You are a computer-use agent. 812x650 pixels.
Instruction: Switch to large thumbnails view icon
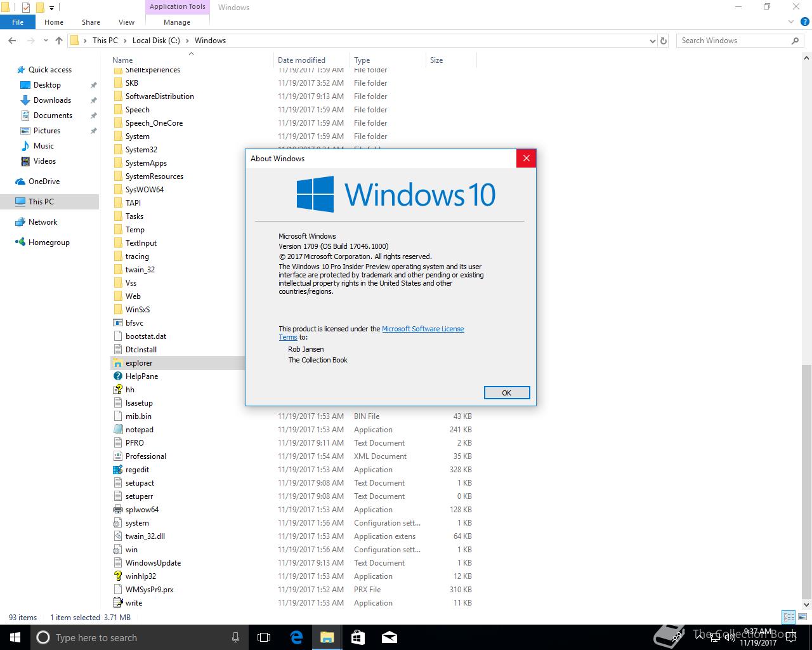pyautogui.click(x=801, y=617)
